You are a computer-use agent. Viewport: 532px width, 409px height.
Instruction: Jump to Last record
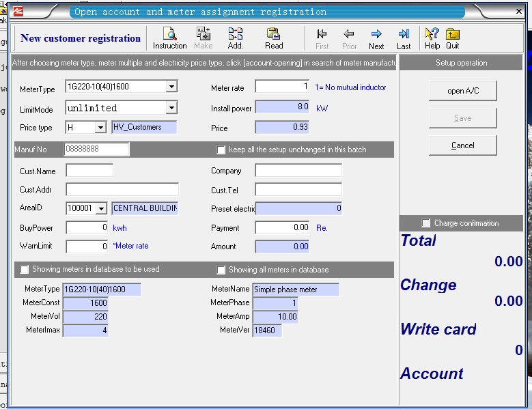click(404, 39)
